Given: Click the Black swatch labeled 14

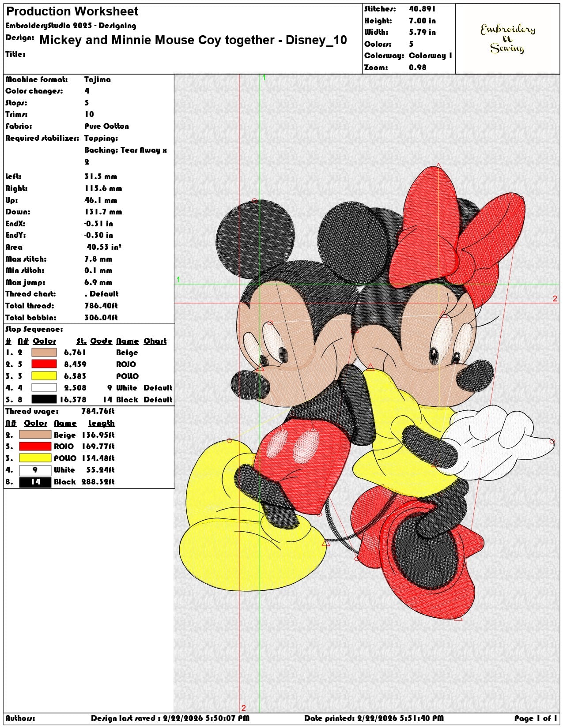Looking at the screenshot, I should tap(35, 482).
